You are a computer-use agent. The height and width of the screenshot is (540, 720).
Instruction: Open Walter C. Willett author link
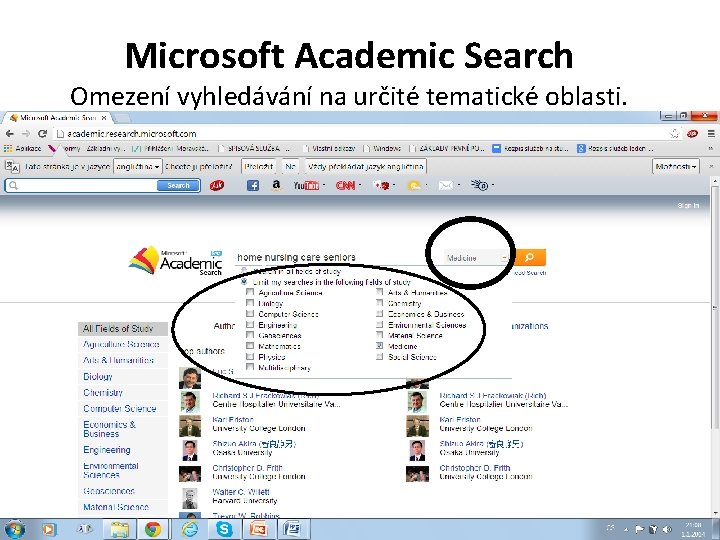pos(241,492)
